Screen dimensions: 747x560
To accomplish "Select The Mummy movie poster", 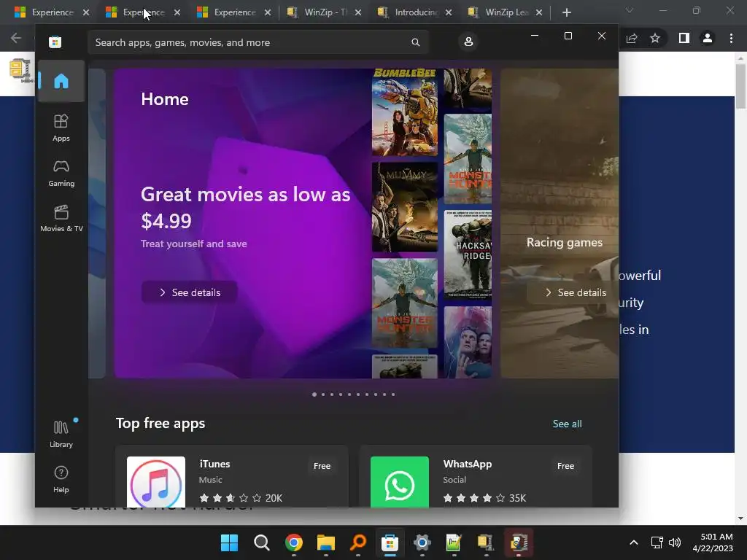I will (404, 207).
